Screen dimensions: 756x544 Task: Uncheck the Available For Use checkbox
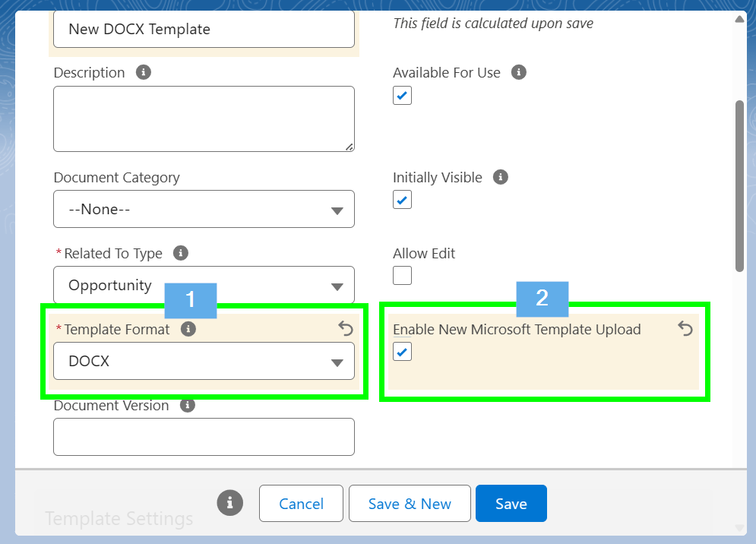point(402,96)
